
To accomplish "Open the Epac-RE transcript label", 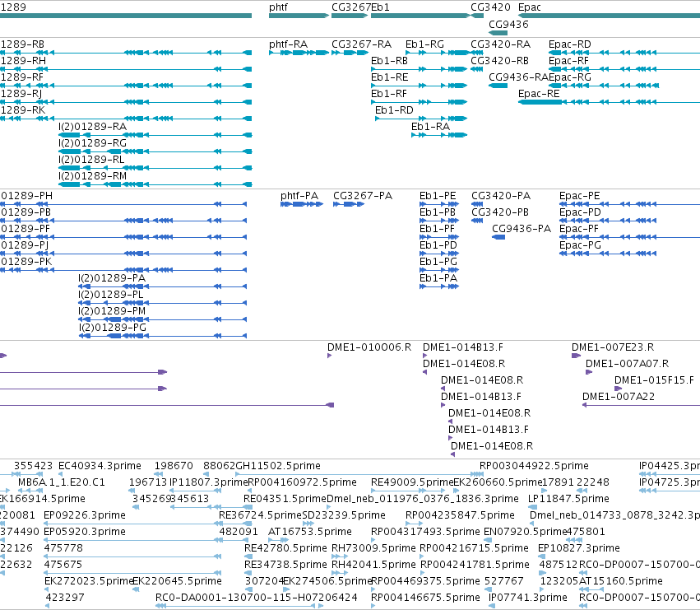I will click(x=539, y=94).
